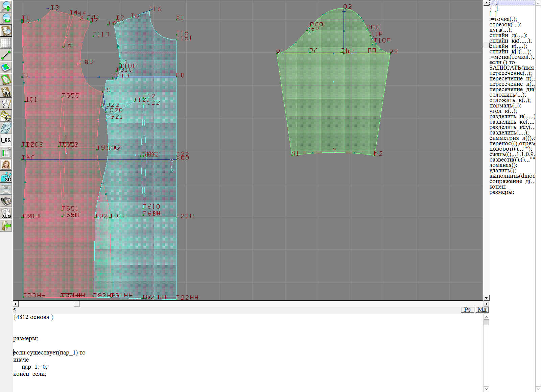Open the 3D view icon
Viewport: 541px width, 392px height.
tap(6, 177)
